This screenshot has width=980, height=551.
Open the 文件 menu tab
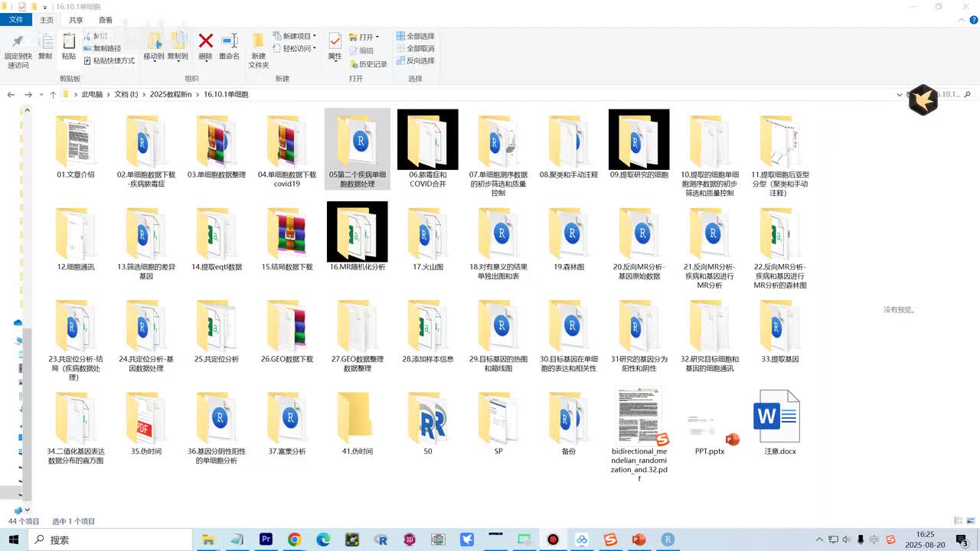coord(16,20)
